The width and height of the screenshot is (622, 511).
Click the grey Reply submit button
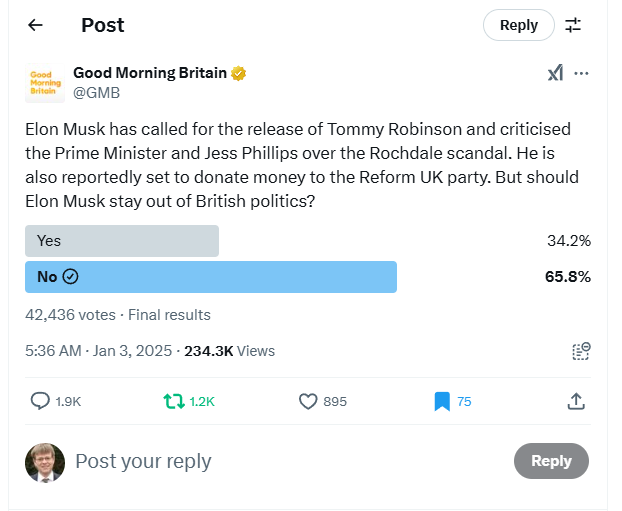coord(551,461)
